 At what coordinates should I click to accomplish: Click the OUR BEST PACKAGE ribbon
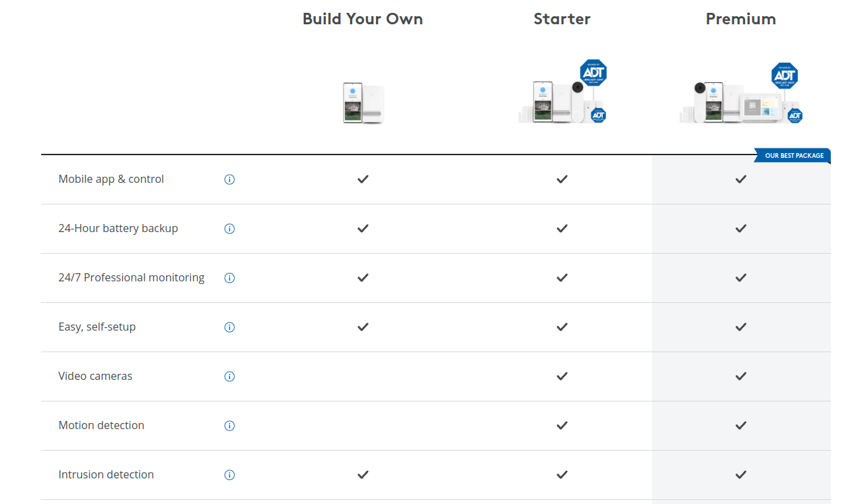point(792,155)
